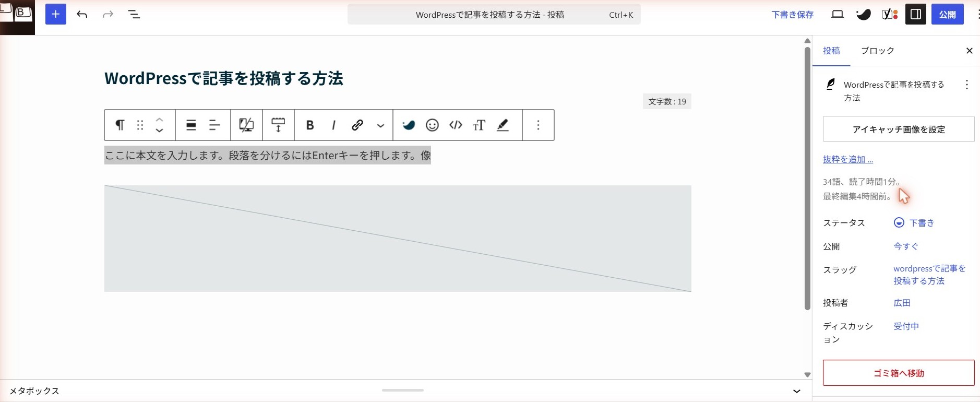Apply inline code formatting

pyautogui.click(x=456, y=125)
